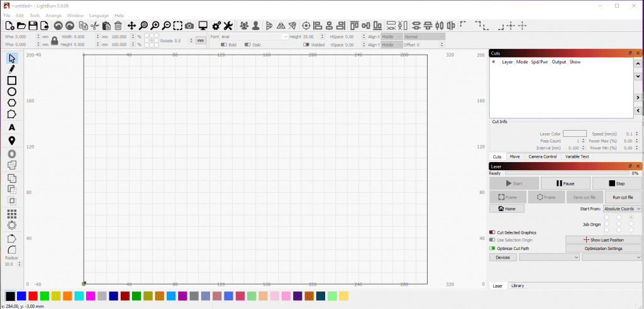Open the Start From dropdown
This screenshot has width=644, height=309.
coord(622,209)
